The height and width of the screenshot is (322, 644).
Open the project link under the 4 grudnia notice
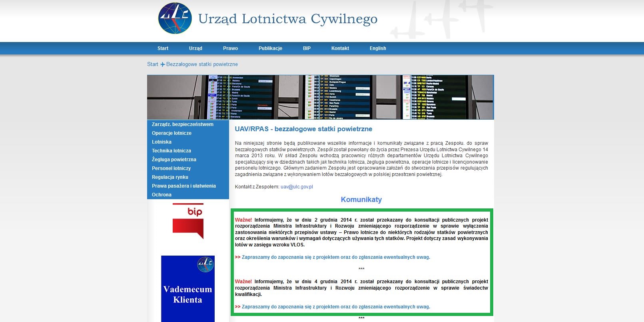click(336, 307)
